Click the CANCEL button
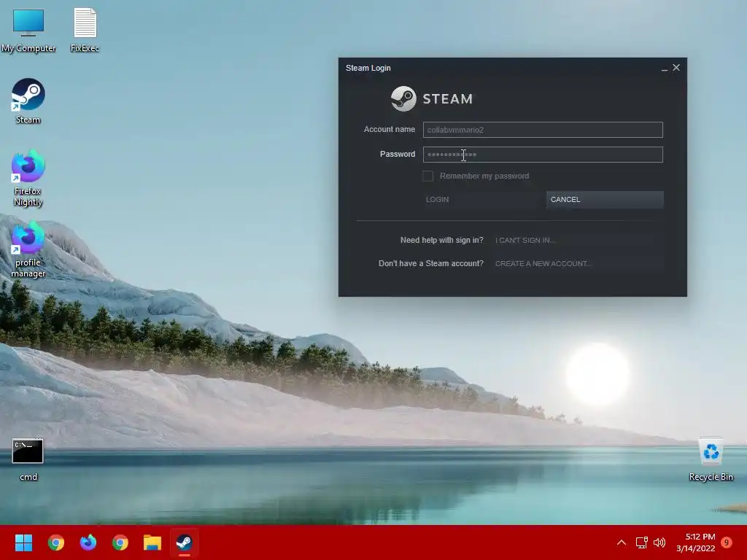The width and height of the screenshot is (747, 560). click(x=605, y=200)
